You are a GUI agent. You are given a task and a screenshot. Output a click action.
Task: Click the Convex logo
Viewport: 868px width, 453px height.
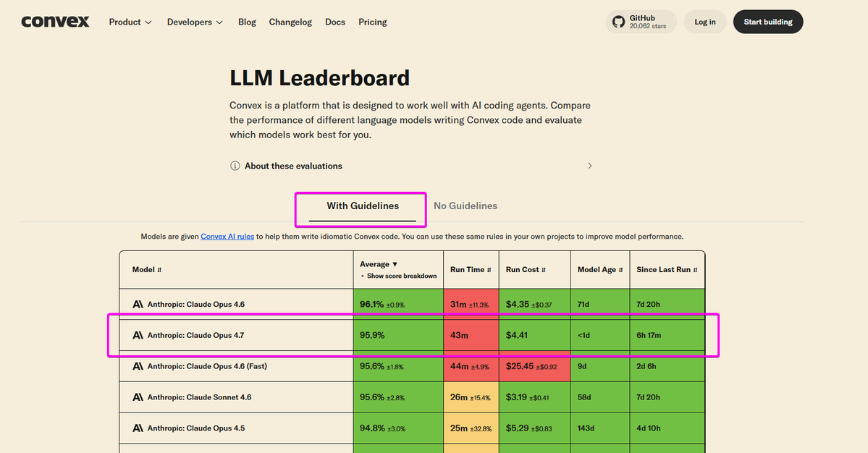55,22
